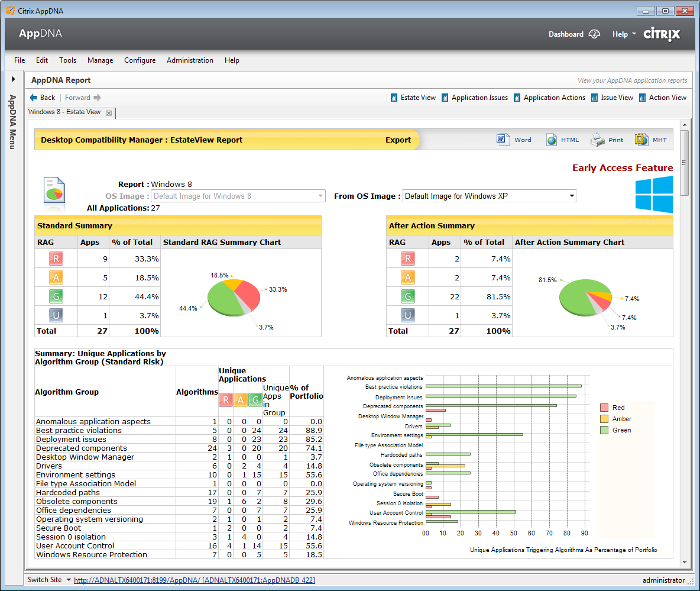Click the red R column header in Unique Applications

click(226, 400)
